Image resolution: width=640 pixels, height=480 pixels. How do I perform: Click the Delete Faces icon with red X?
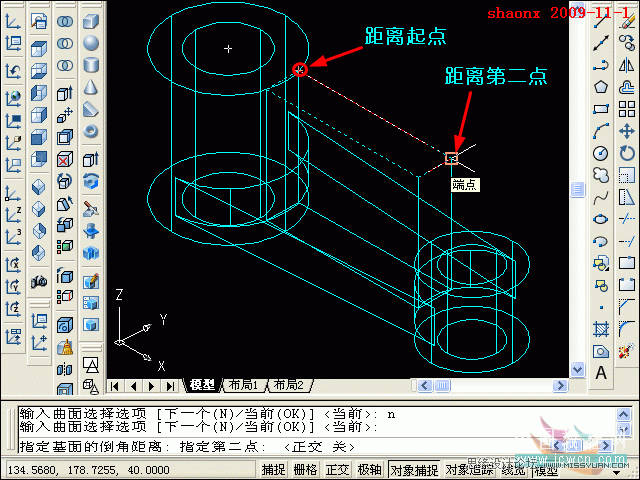point(65,159)
